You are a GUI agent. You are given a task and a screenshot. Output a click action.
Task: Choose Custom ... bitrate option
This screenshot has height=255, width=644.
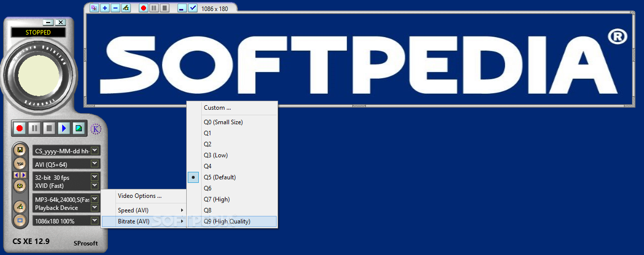[x=232, y=108]
